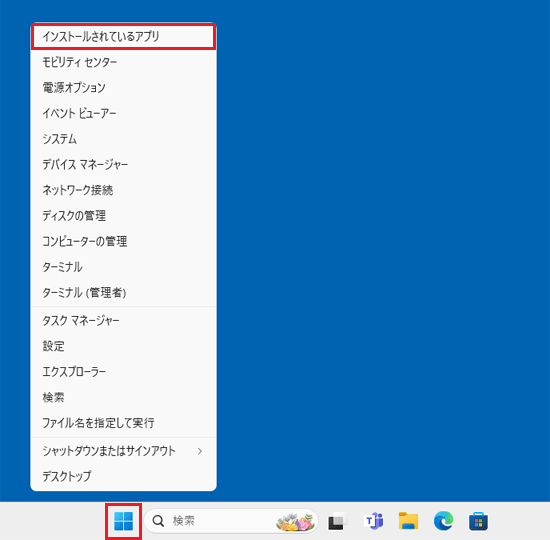The image size is (550, 540).
Task: Launch コンピューターの管理
Action: tap(123, 241)
